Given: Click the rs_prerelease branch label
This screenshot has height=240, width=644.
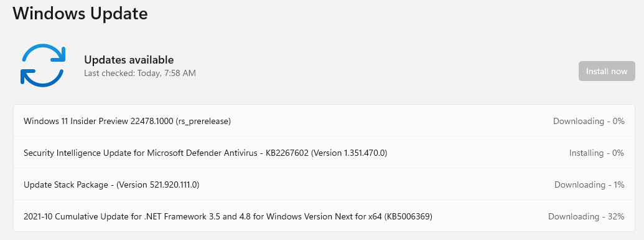Looking at the screenshot, I should click(203, 122).
